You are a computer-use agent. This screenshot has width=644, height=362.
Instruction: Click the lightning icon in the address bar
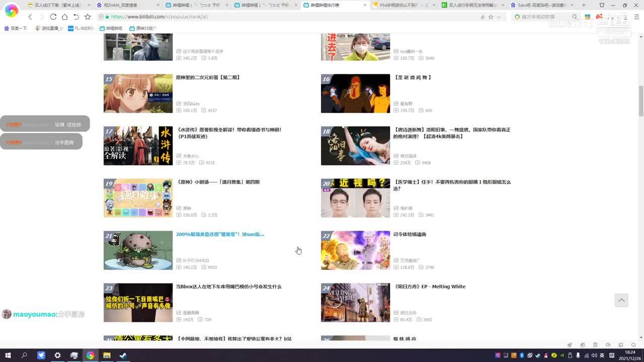(482, 17)
